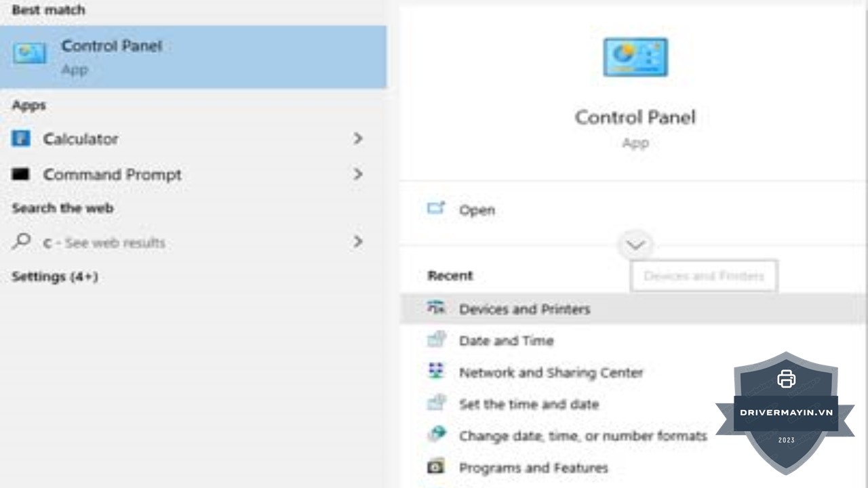868x488 pixels.
Task: Click the web search magnifier icon
Action: pyautogui.click(x=22, y=241)
